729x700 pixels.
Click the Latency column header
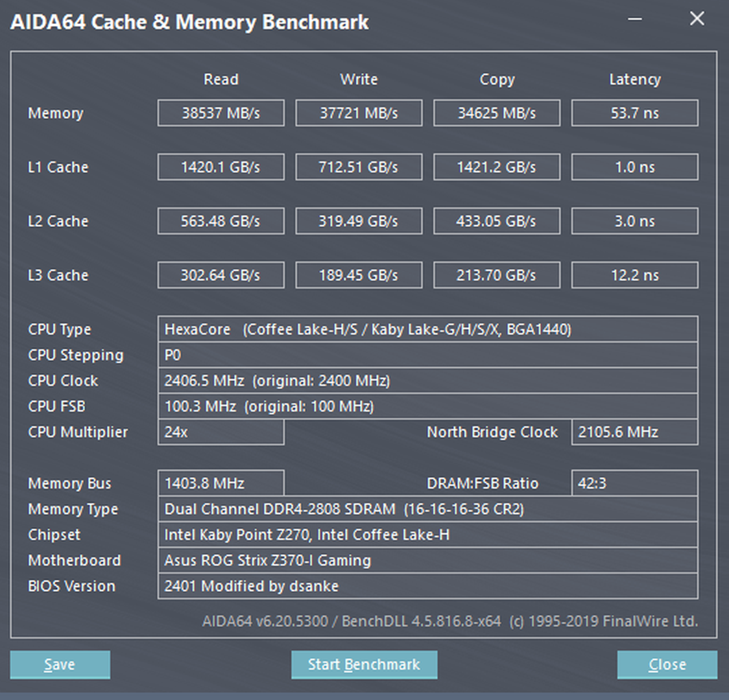[635, 80]
